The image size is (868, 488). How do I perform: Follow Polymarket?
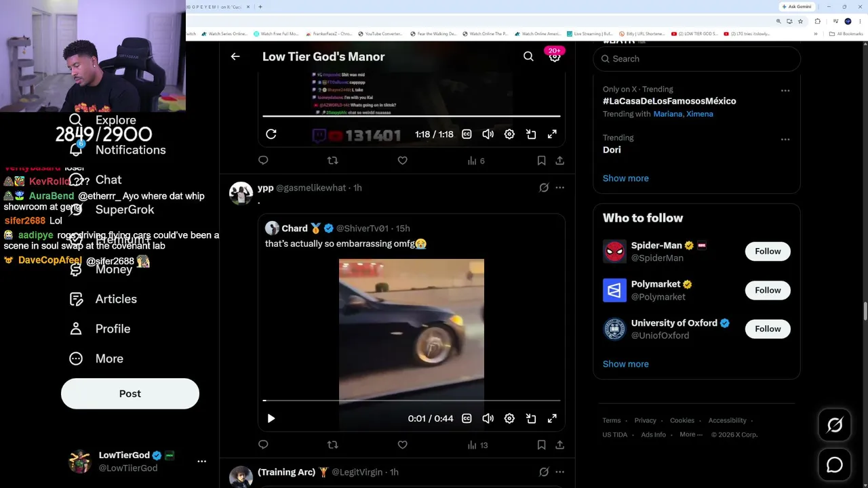pyautogui.click(x=768, y=290)
